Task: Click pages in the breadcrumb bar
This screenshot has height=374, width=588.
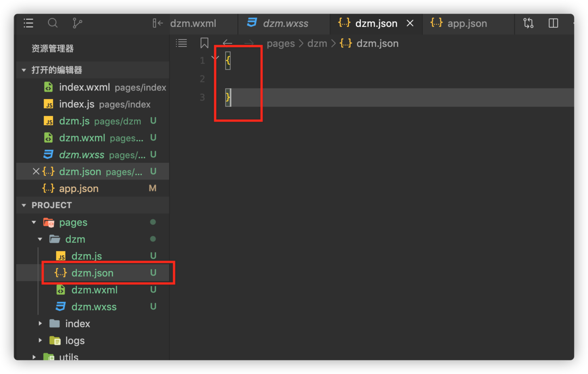Action: 281,43
